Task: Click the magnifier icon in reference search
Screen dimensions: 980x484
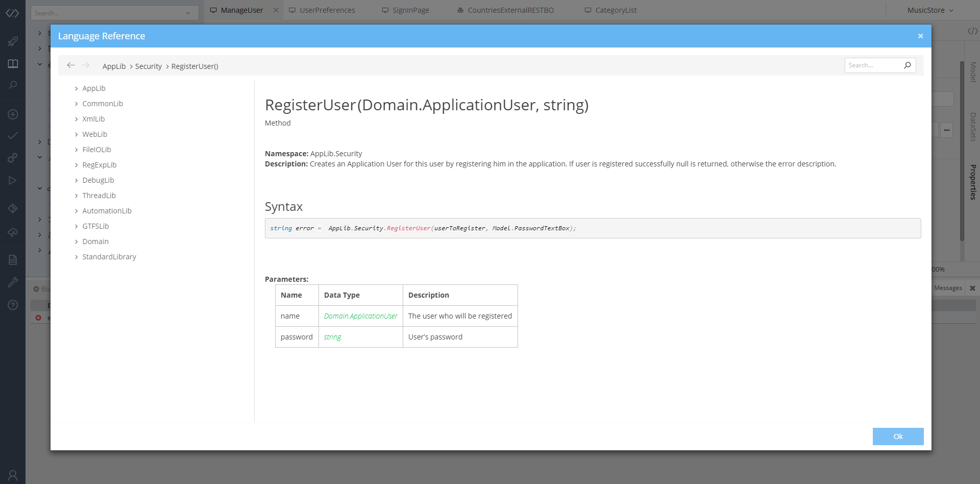Action: [907, 65]
